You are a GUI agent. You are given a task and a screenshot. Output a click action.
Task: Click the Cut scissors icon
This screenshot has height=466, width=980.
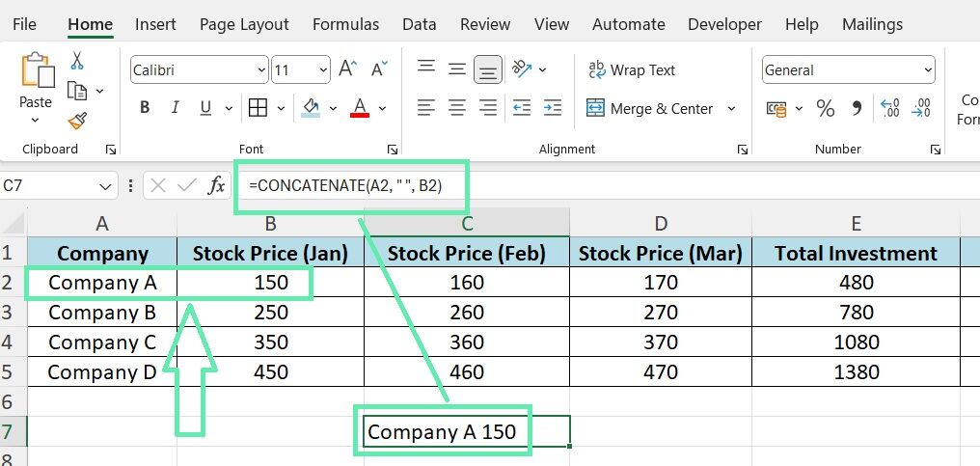coord(77,61)
